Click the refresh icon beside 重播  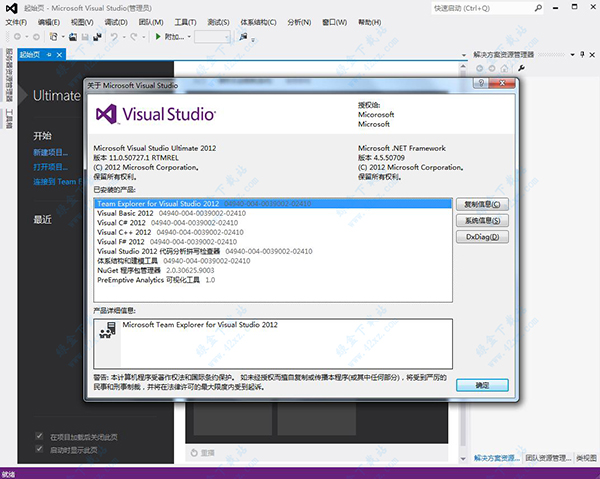click(x=194, y=453)
